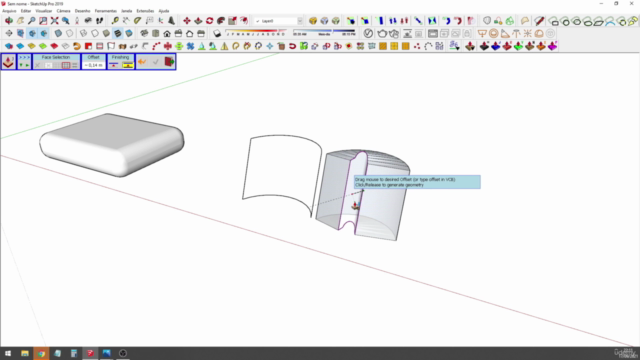Click the Offset value field 0,14 m
Viewport: 640px width, 360px height.
[93, 65]
